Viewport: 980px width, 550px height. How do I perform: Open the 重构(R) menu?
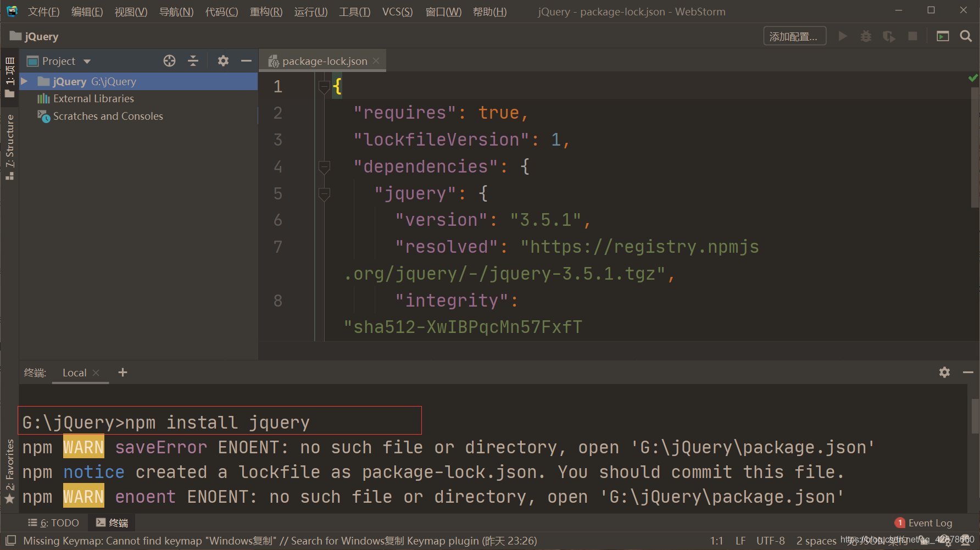(266, 12)
